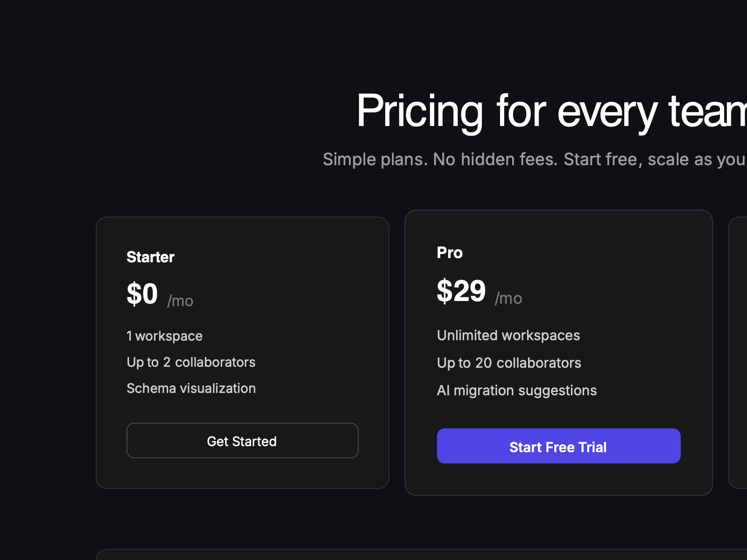Image resolution: width=747 pixels, height=560 pixels.
Task: Click the partially visible card on the right edge
Action: pos(740,350)
